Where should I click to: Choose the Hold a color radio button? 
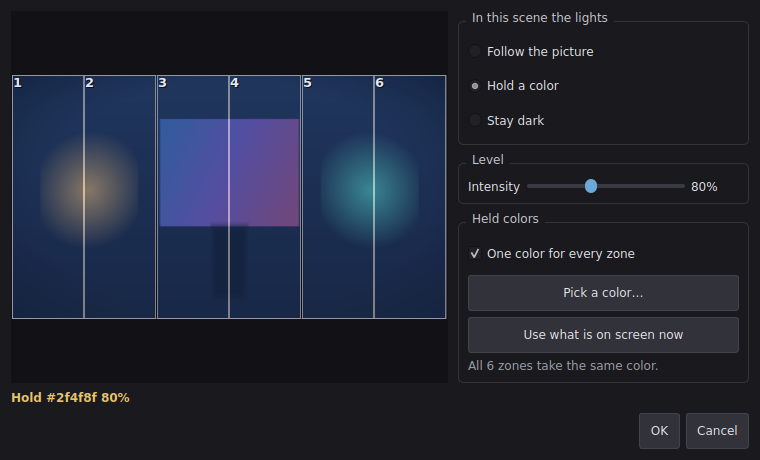click(514, 86)
